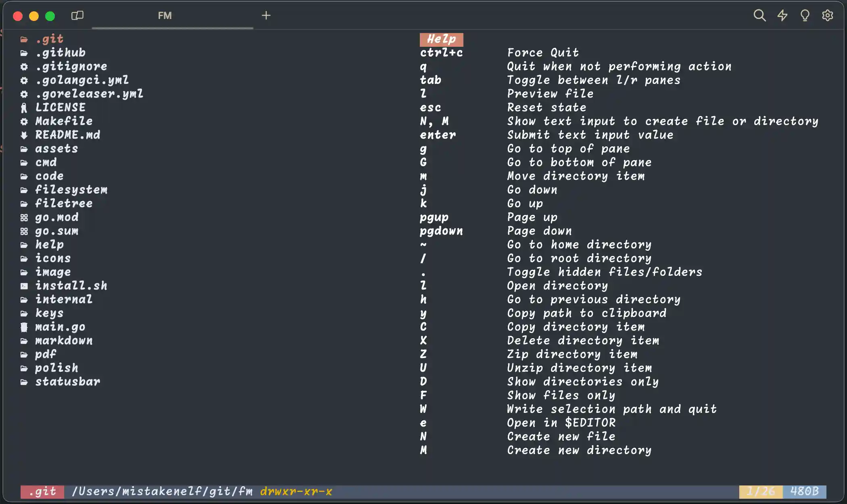847x504 pixels.
Task: Click the red .git label in status bar
Action: pyautogui.click(x=42, y=492)
